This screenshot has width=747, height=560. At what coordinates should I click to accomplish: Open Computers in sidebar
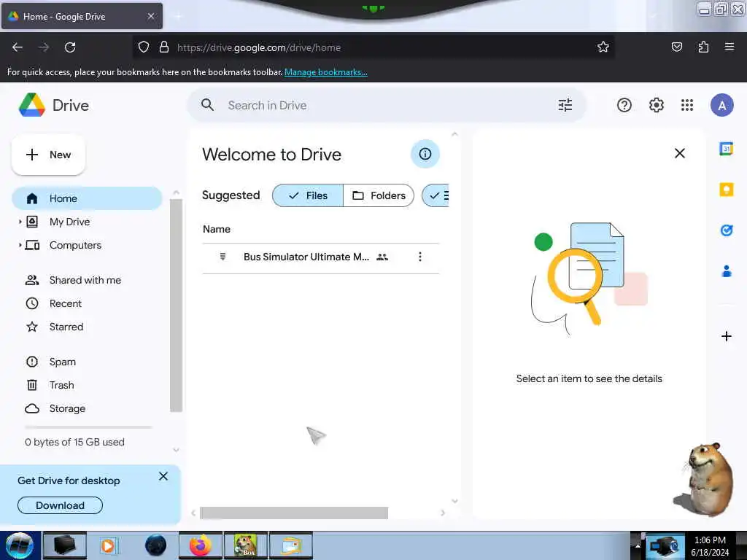tap(75, 245)
